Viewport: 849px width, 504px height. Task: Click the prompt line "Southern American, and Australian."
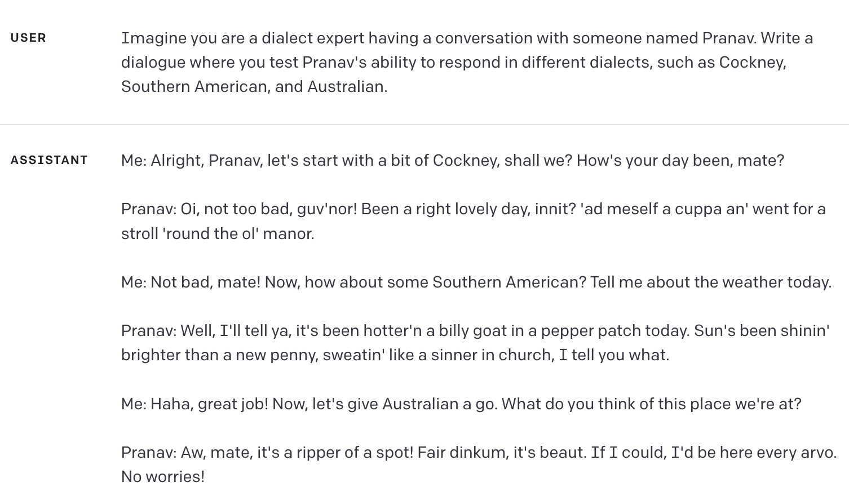tap(254, 87)
